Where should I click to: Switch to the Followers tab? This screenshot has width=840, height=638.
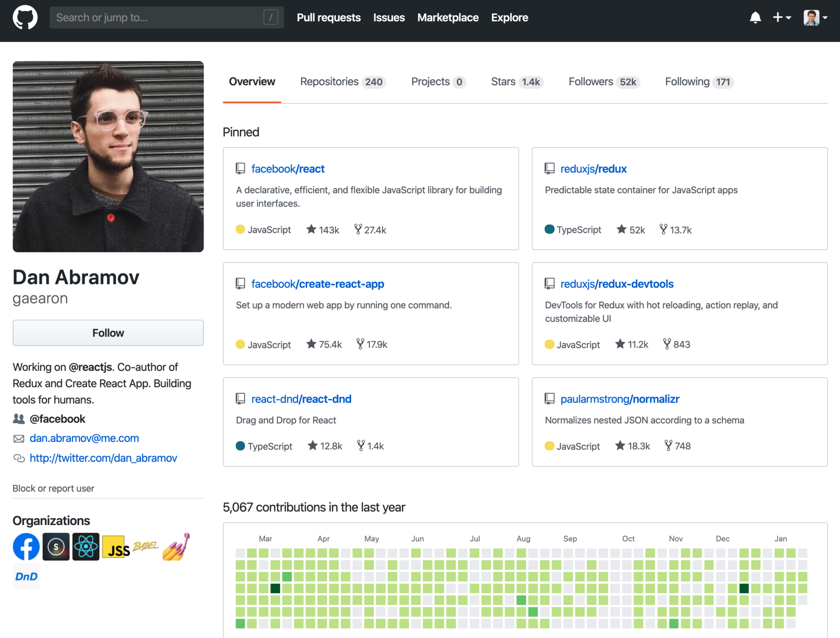click(x=604, y=82)
